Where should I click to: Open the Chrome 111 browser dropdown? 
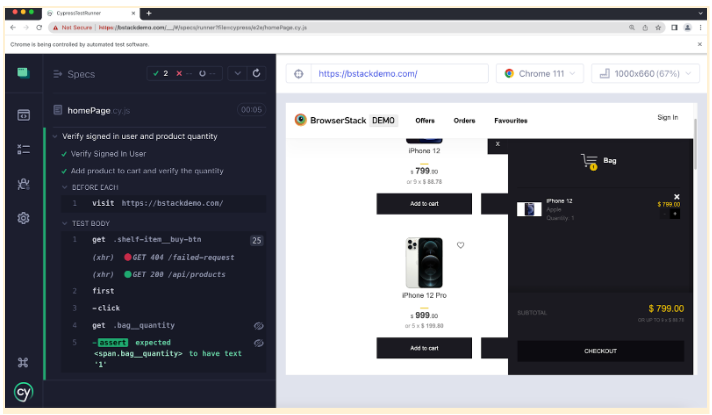click(540, 74)
